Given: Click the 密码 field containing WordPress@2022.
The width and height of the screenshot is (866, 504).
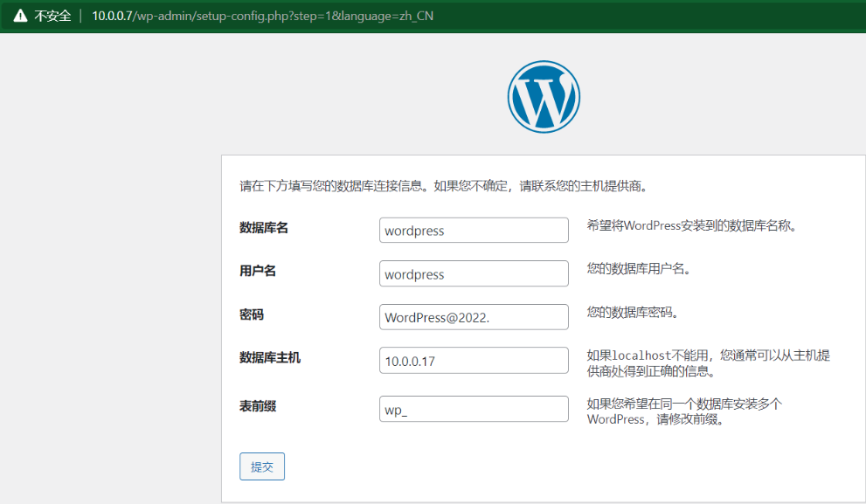Looking at the screenshot, I should point(474,317).
